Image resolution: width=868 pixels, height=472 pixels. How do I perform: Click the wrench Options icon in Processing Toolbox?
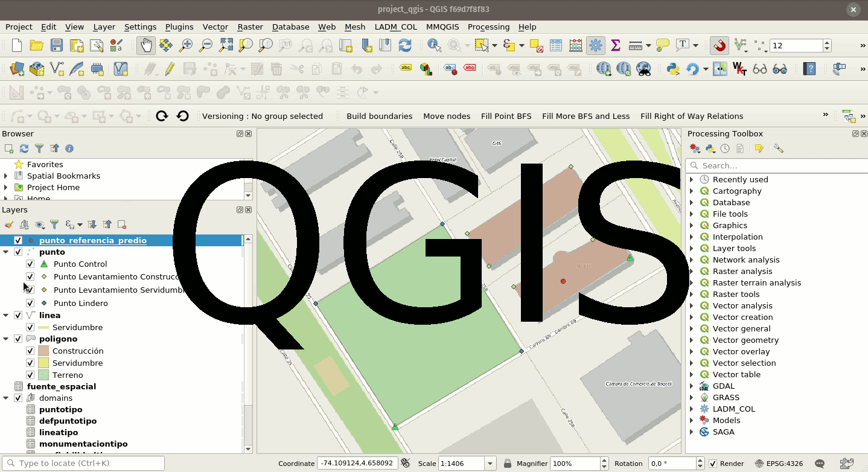click(779, 148)
